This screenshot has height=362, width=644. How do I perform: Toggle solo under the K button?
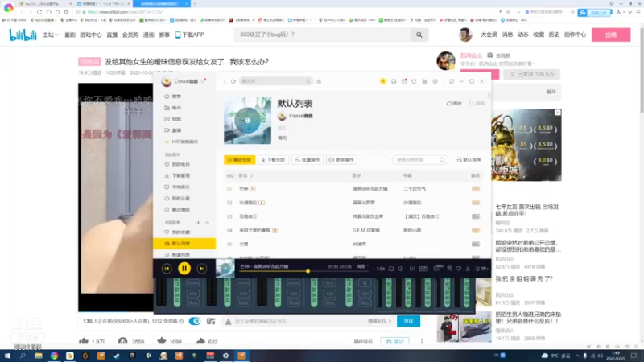(x=365, y=294)
